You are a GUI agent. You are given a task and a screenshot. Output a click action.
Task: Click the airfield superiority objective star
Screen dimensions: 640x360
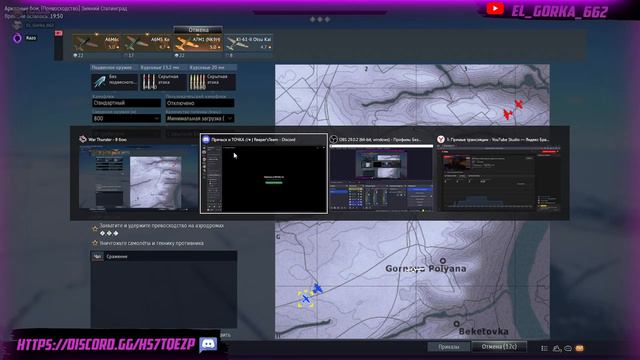95,228
